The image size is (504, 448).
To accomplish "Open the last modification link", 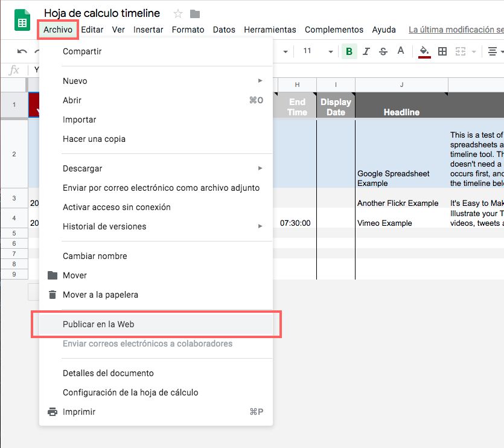I will coord(456,30).
